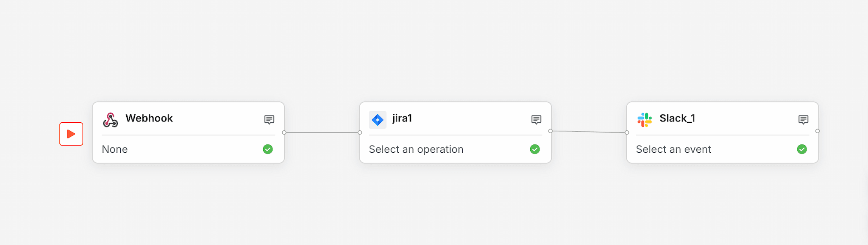The height and width of the screenshot is (245, 868).
Task: Click the Slack_1 node title
Action: (677, 118)
